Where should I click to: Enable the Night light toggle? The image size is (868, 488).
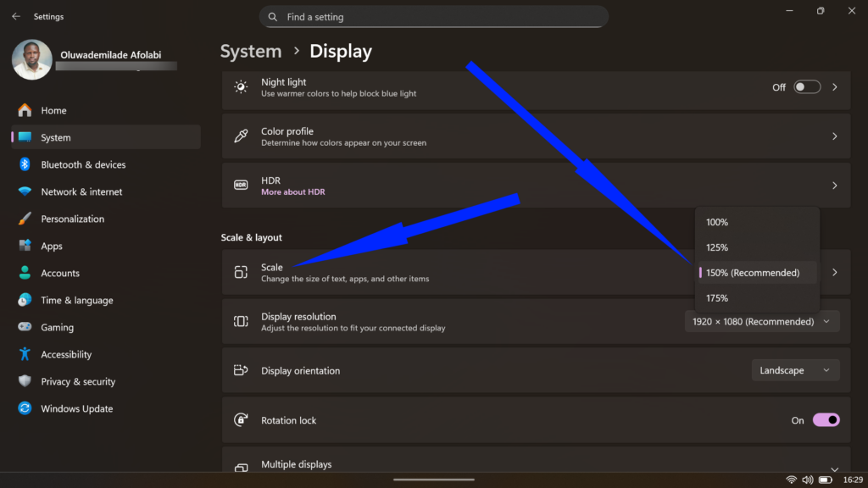tap(806, 86)
